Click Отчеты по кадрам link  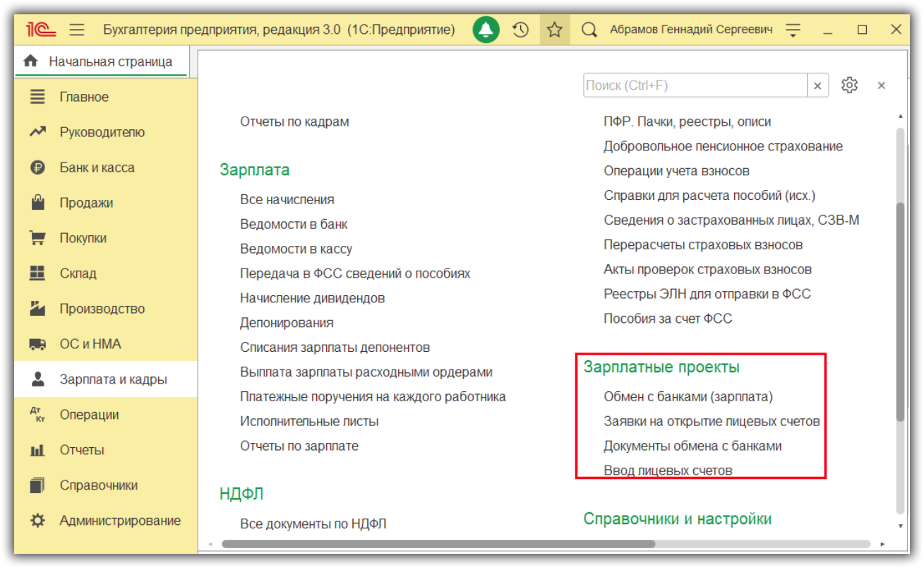coord(294,122)
